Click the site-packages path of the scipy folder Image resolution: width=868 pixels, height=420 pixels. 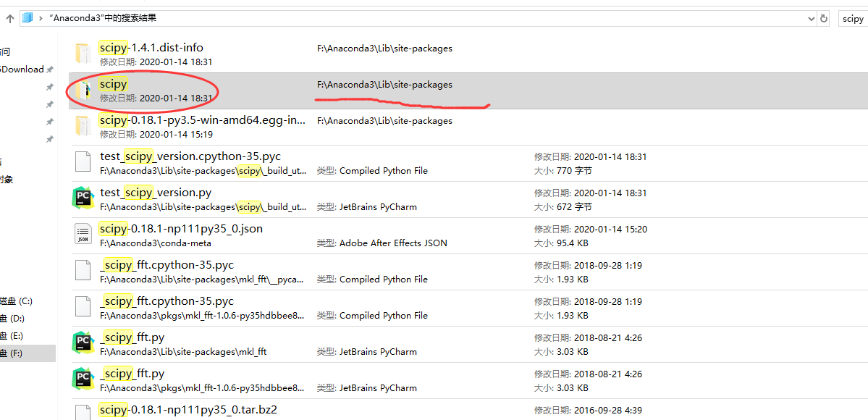pyautogui.click(x=384, y=84)
